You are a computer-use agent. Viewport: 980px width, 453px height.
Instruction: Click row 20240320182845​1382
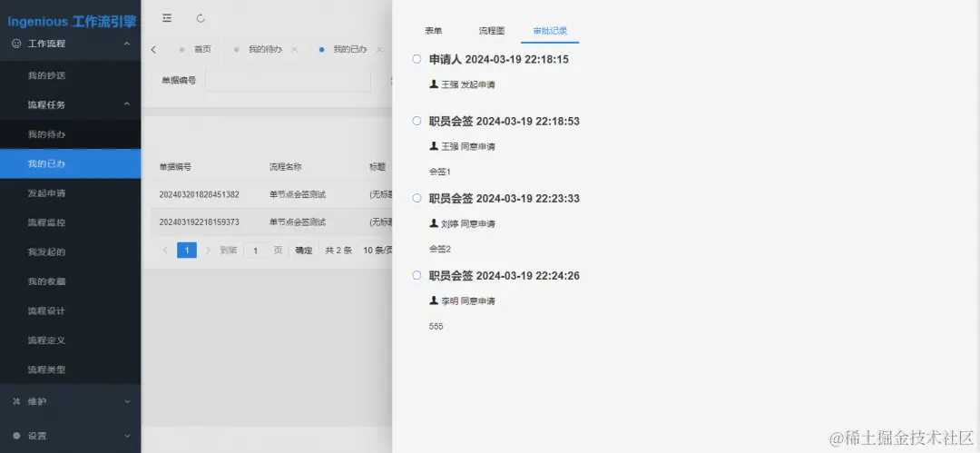(271, 194)
